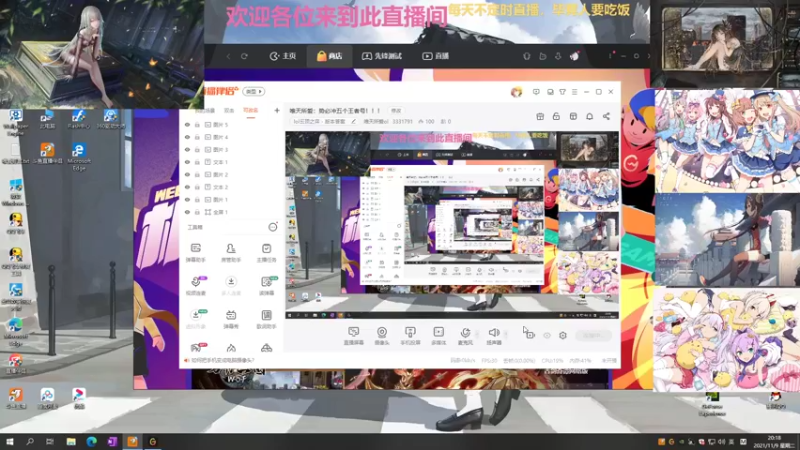Add the 摄像头 camera source
Viewport: 800px width, 450px height.
[382, 336]
